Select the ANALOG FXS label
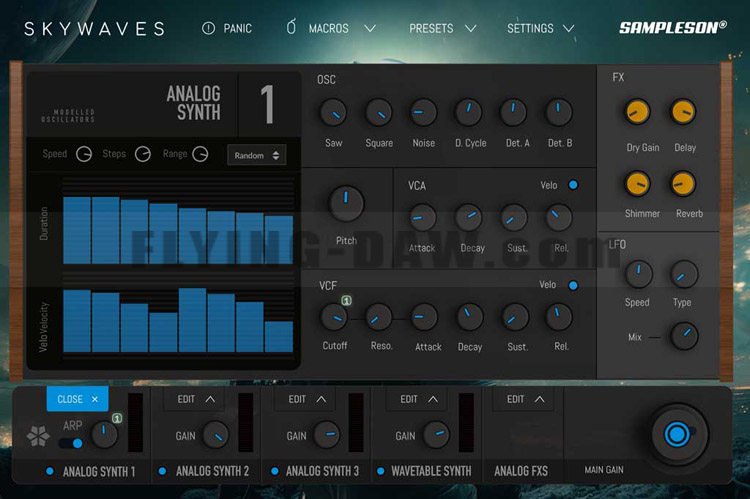The width and height of the screenshot is (750, 499). pyautogui.click(x=521, y=471)
